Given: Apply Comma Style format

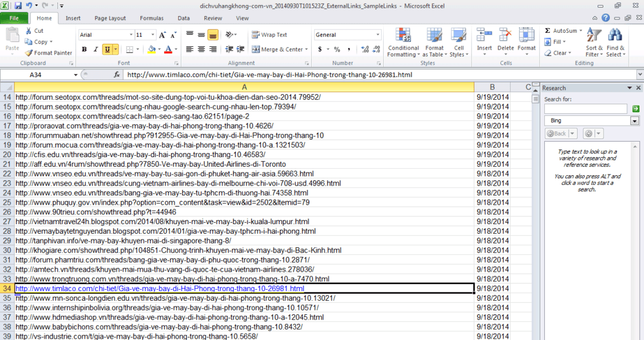Looking at the screenshot, I should click(x=348, y=50).
